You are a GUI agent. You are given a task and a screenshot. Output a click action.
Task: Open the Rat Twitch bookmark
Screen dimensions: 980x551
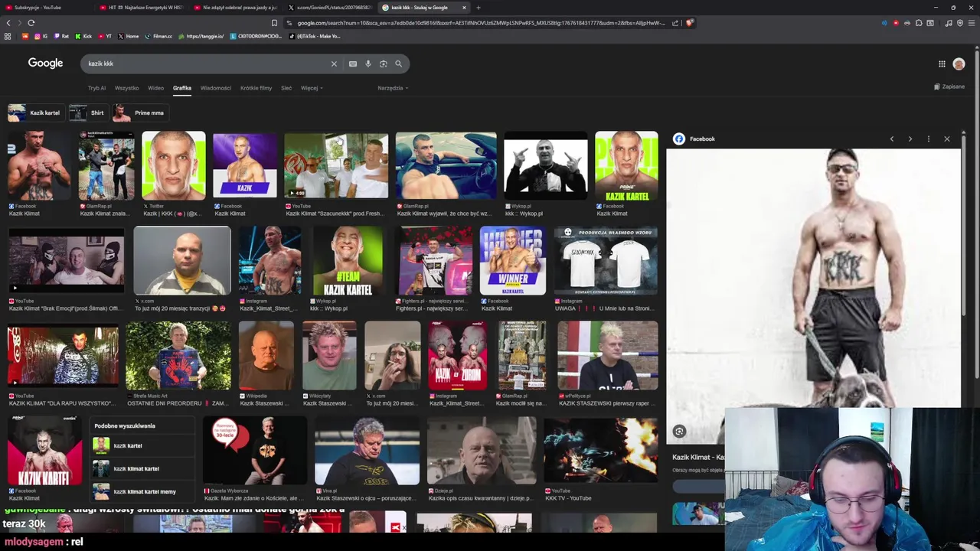click(62, 36)
